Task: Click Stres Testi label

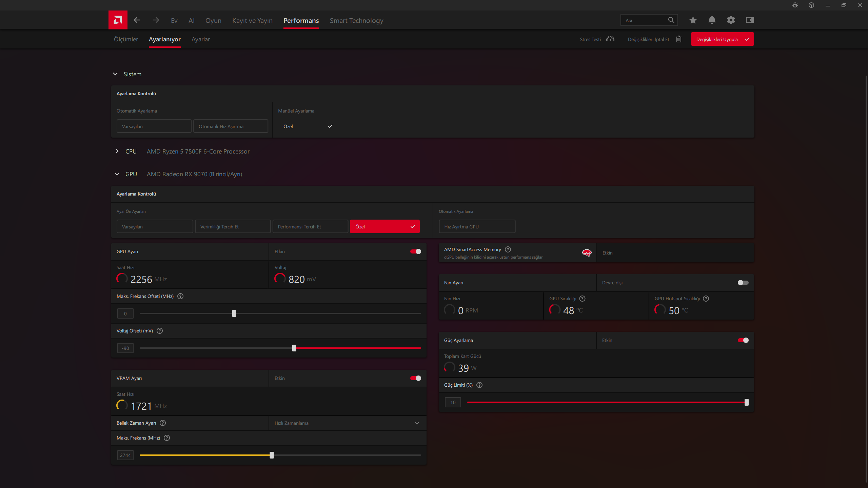Action: [590, 39]
